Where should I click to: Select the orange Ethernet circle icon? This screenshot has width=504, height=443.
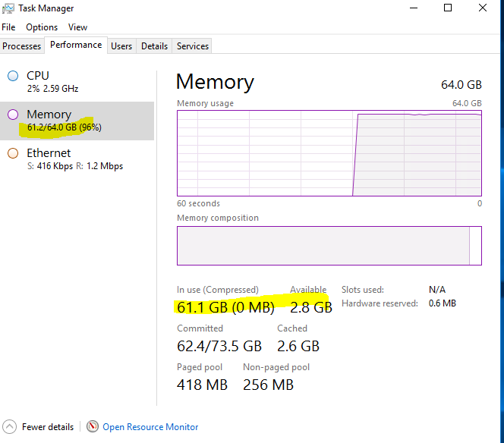[13, 153]
